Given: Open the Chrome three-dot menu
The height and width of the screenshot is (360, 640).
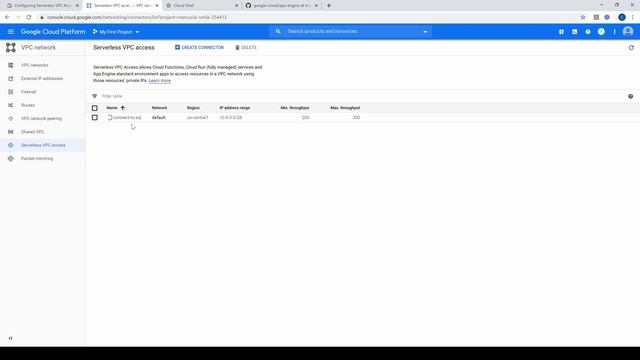Looking at the screenshot, I should (x=633, y=17).
